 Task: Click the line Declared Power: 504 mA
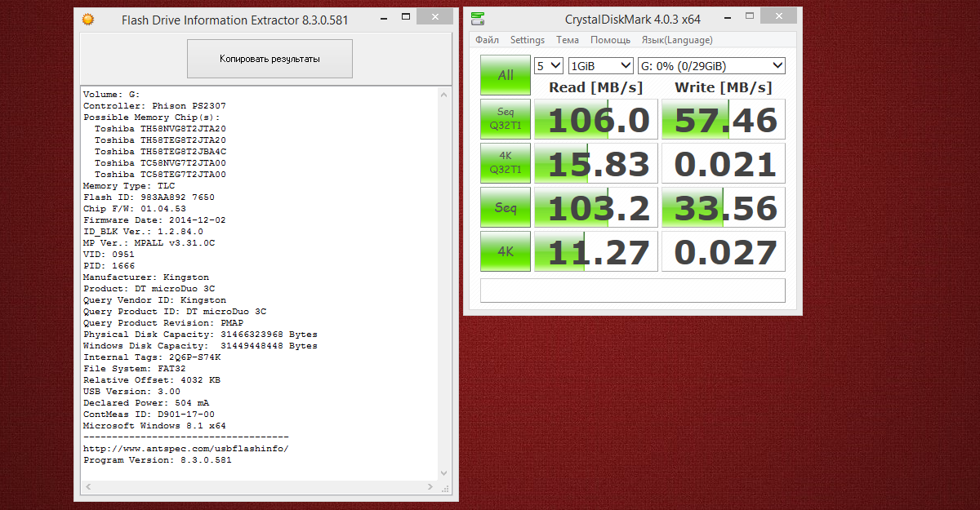146,403
